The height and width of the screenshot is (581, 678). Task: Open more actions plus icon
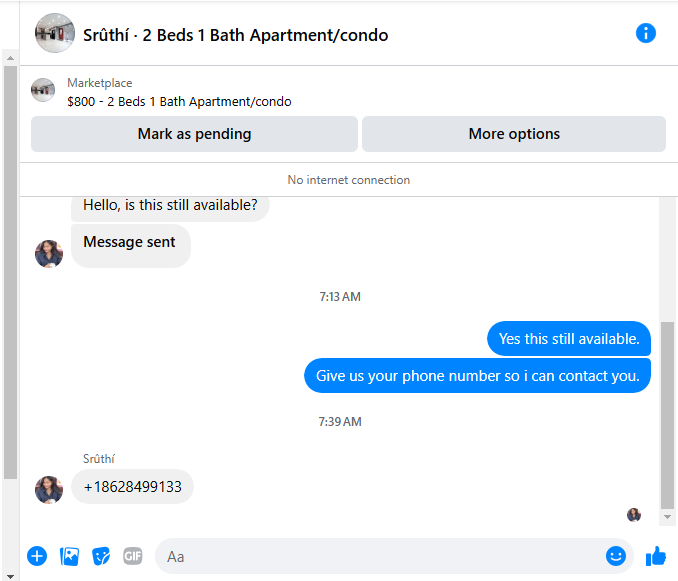click(x=37, y=556)
